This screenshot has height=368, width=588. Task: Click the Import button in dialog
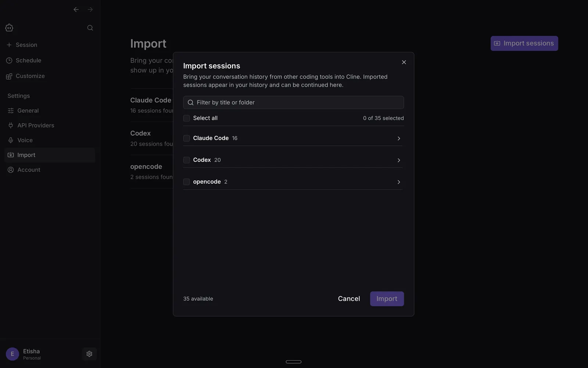(387, 299)
